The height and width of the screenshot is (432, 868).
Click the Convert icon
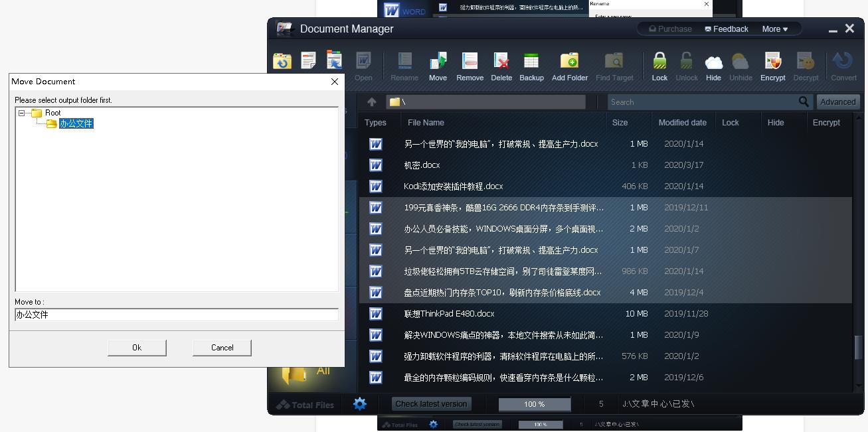(843, 65)
